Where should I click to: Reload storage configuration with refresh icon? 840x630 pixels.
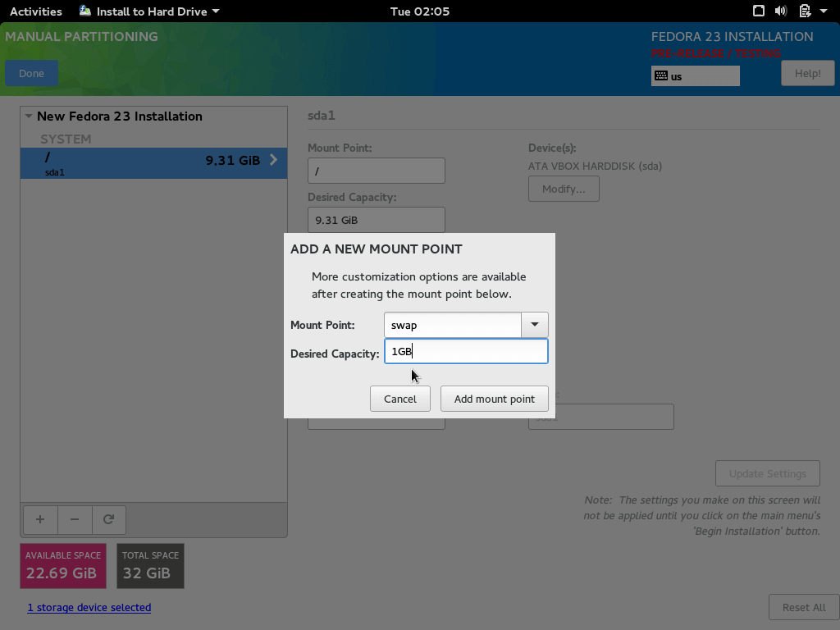(x=109, y=519)
